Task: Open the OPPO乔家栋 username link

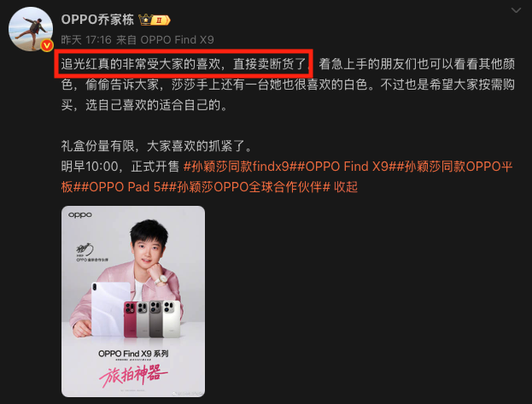Action: pyautogui.click(x=97, y=20)
